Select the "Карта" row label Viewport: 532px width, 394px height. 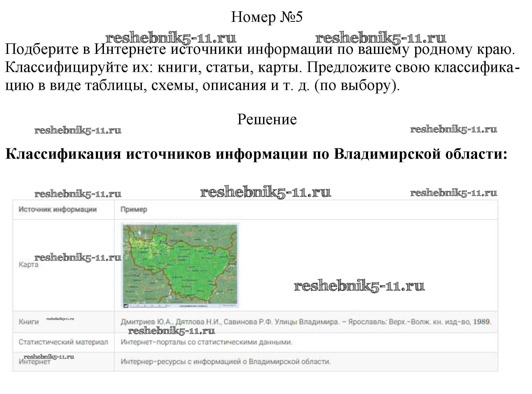pyautogui.click(x=28, y=265)
